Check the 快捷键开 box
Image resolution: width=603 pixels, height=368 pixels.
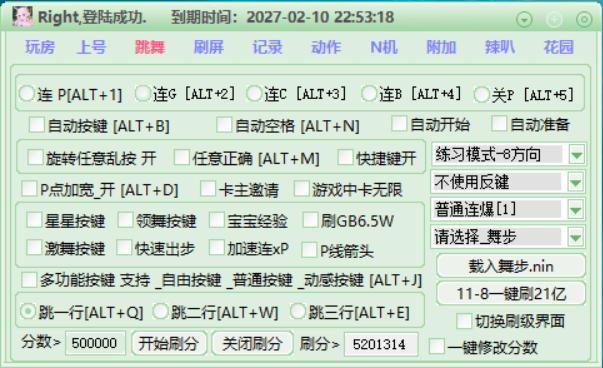[x=345, y=157]
